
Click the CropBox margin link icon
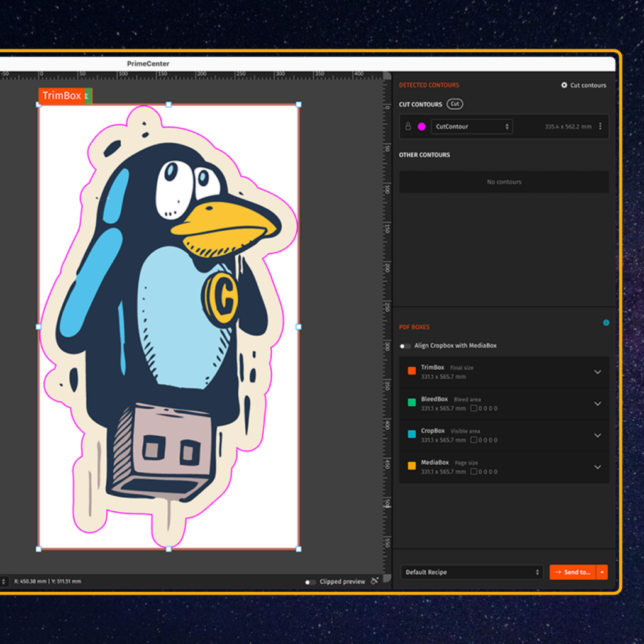tap(474, 440)
